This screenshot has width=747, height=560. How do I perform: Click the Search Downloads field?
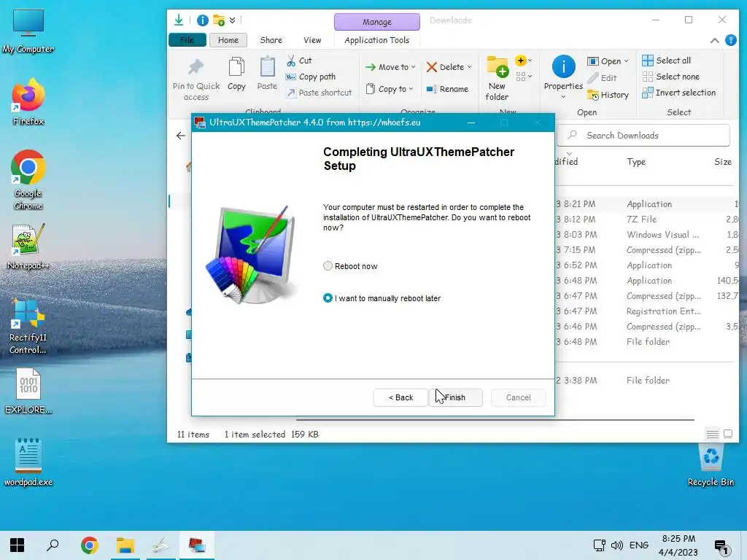(643, 136)
